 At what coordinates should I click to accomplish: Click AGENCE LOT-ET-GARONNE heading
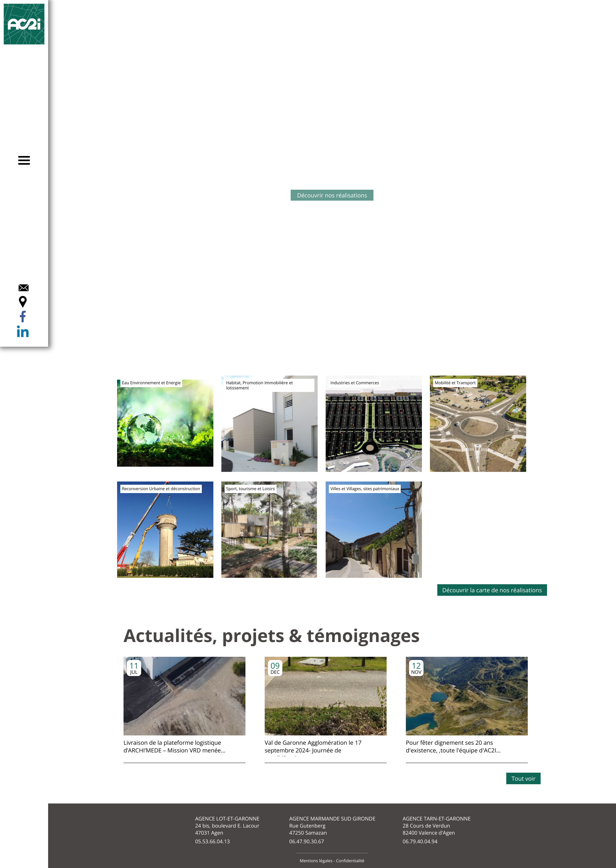point(227,819)
